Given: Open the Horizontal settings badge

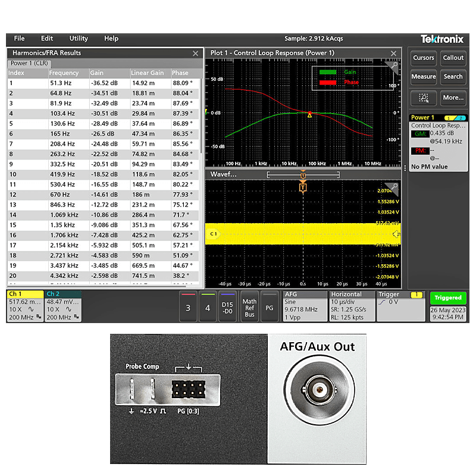Looking at the screenshot, I should (x=352, y=306).
